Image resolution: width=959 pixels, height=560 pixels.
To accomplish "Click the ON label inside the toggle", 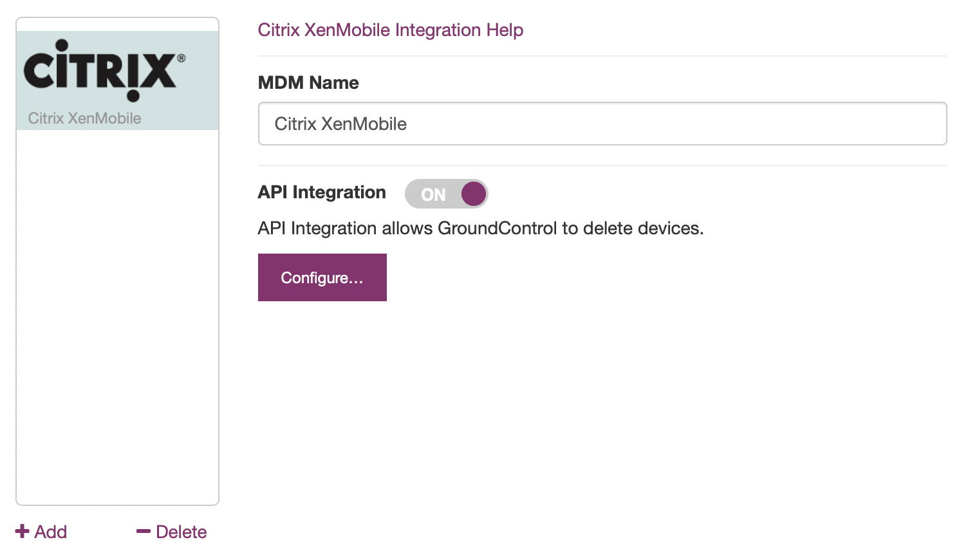I will click(x=433, y=194).
